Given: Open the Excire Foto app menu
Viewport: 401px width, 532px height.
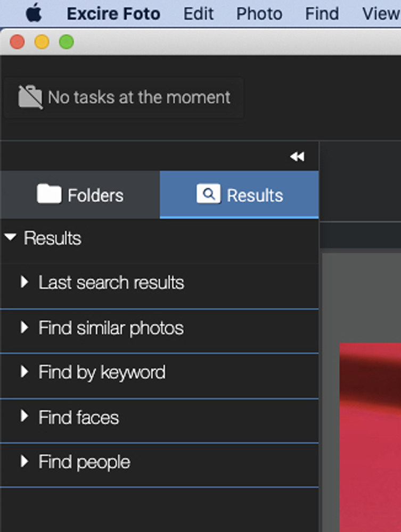Looking at the screenshot, I should 113,13.
